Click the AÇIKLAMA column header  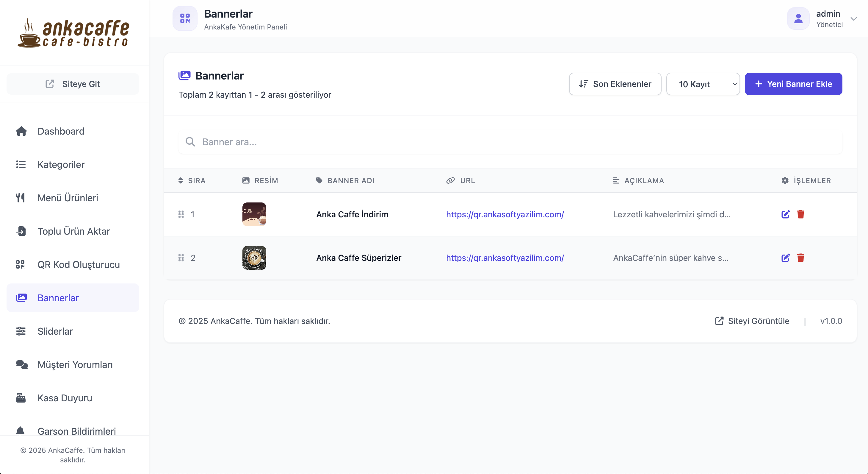coord(638,180)
